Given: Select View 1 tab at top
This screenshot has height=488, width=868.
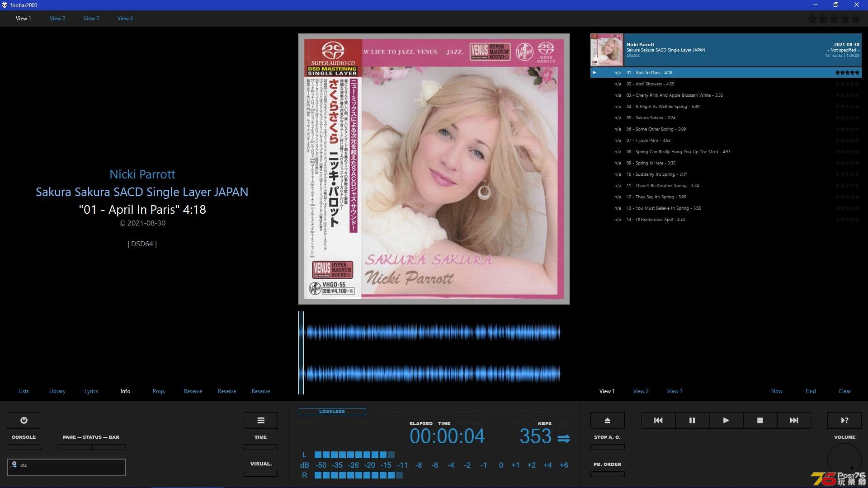Looking at the screenshot, I should pos(24,19).
